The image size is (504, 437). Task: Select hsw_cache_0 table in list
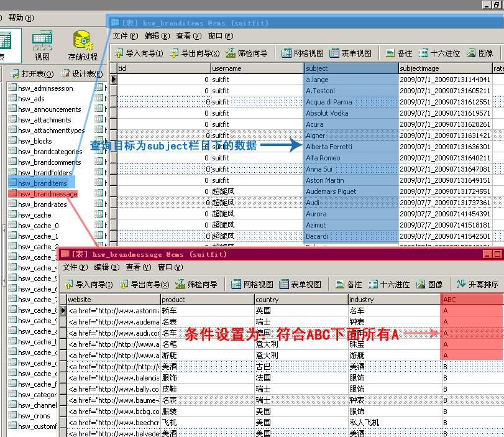tap(34, 226)
